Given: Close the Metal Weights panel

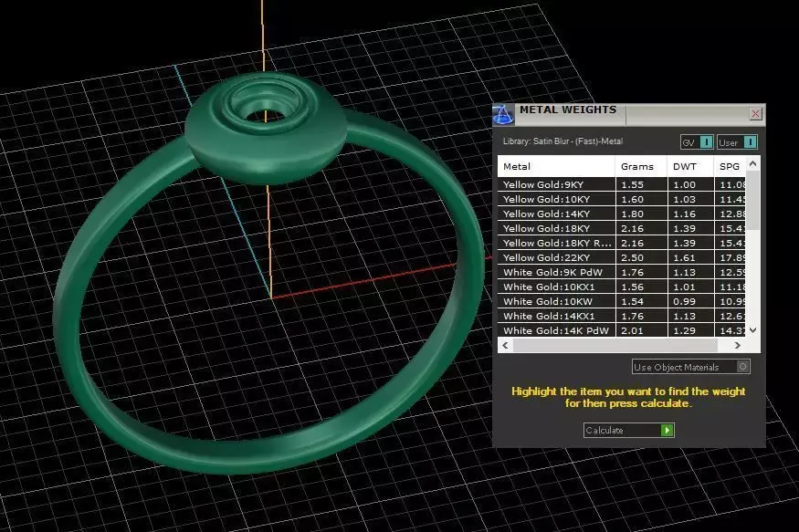Looking at the screenshot, I should [x=755, y=113].
